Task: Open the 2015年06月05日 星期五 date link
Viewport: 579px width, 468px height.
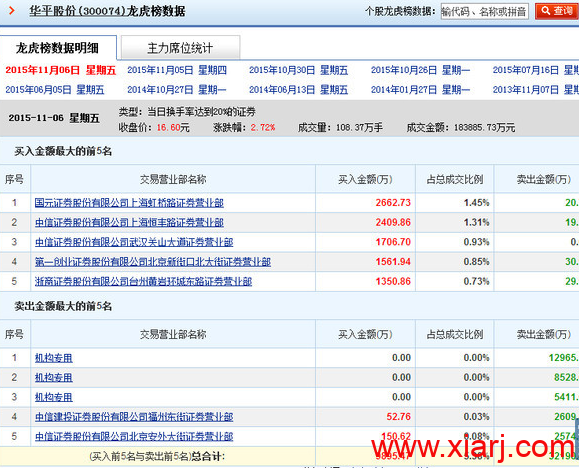Action: [55, 90]
